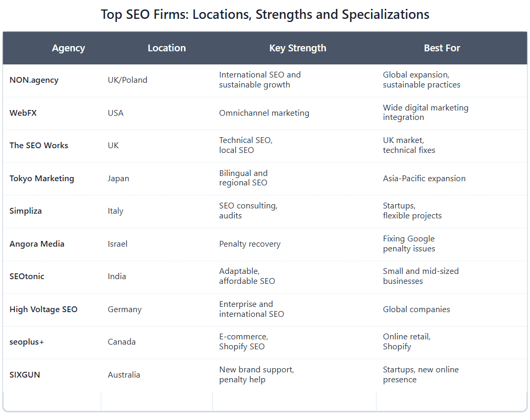Click the High Voltage SEO name
Viewport: 530px width, 420px height.
point(44,310)
